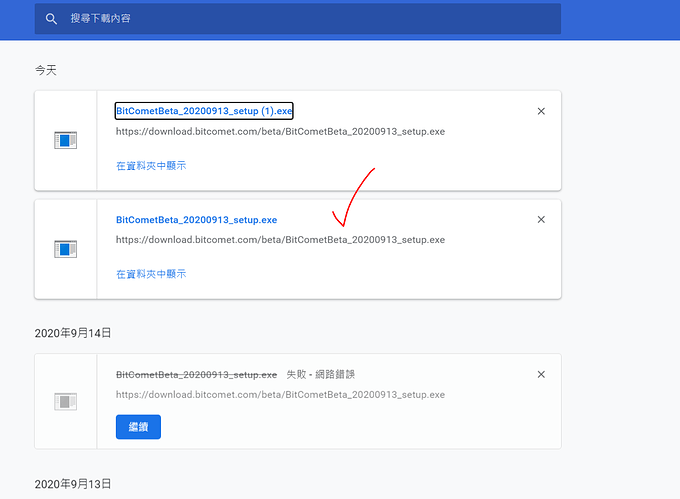
Task: Open second today's BitCometBeta_20200913_setup.exe link
Action: click(x=196, y=220)
